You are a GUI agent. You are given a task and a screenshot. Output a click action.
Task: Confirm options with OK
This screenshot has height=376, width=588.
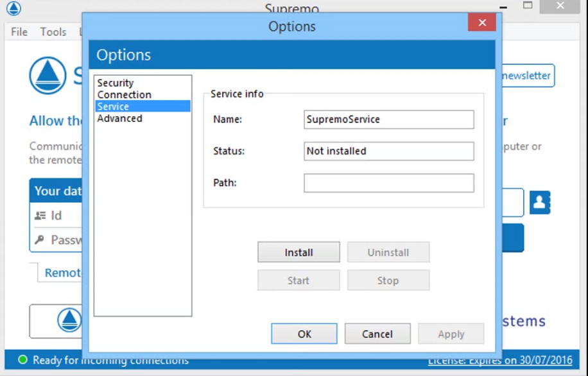304,334
